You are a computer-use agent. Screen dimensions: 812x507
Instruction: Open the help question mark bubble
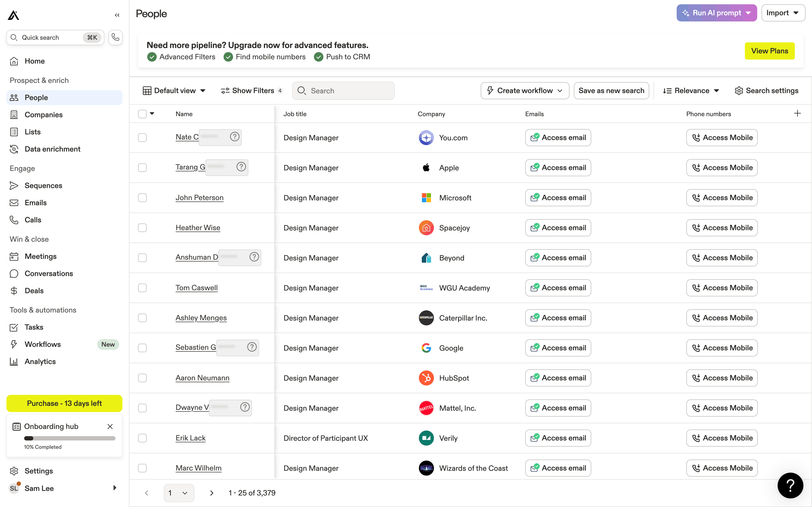click(x=790, y=485)
